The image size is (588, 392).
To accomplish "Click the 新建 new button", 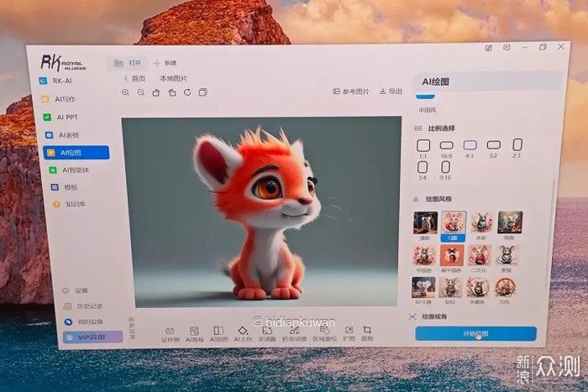I will (165, 63).
